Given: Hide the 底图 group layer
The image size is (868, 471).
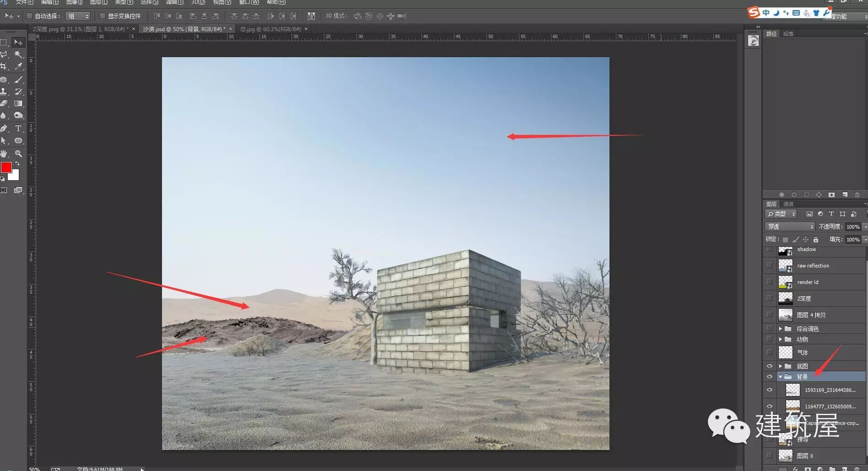Looking at the screenshot, I should click(769, 366).
